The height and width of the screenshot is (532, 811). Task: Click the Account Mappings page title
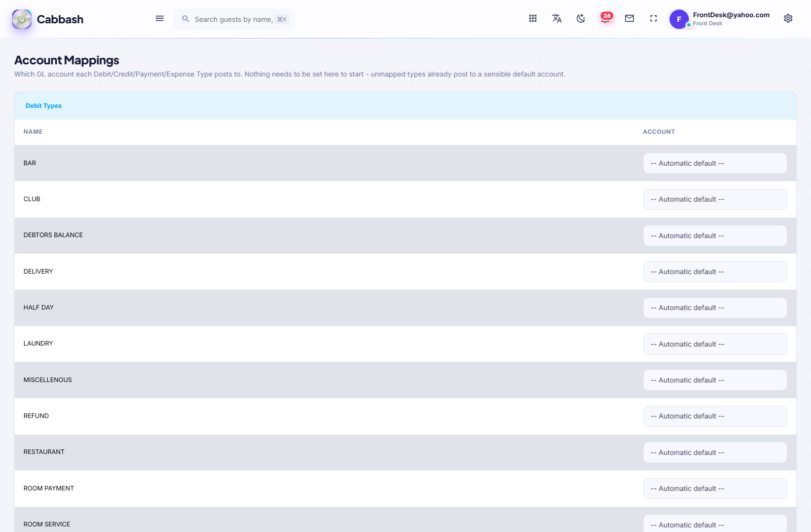(x=67, y=60)
